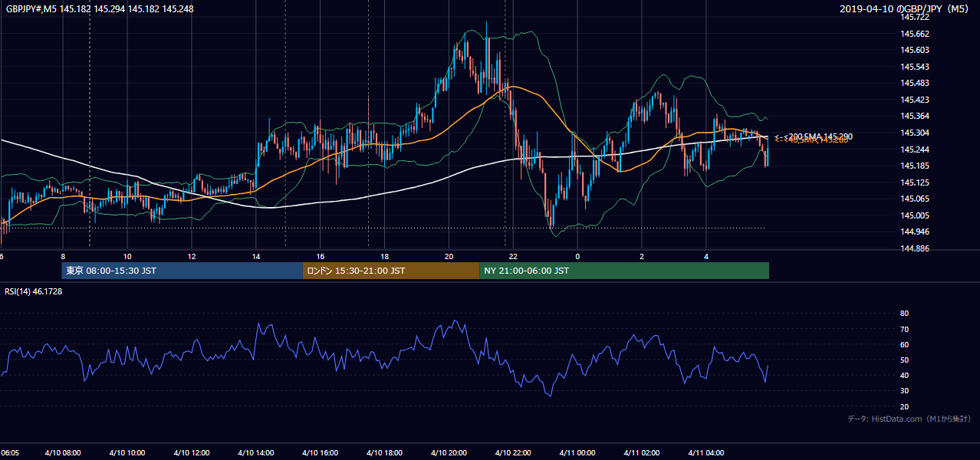980x460 pixels.
Task: Click the 145.364 price axis label
Action: click(915, 116)
